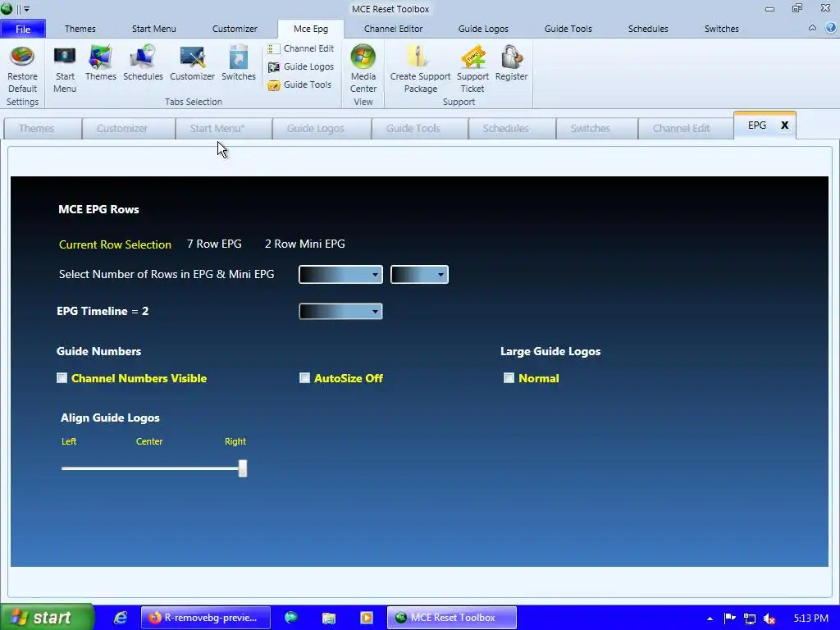Click green globe icon in taskbar
The image size is (840, 630).
[x=291, y=618]
